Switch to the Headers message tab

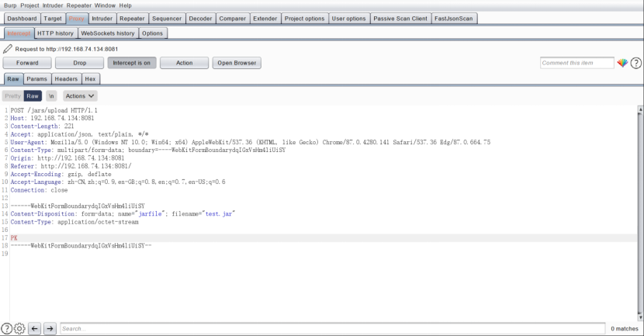(x=66, y=79)
